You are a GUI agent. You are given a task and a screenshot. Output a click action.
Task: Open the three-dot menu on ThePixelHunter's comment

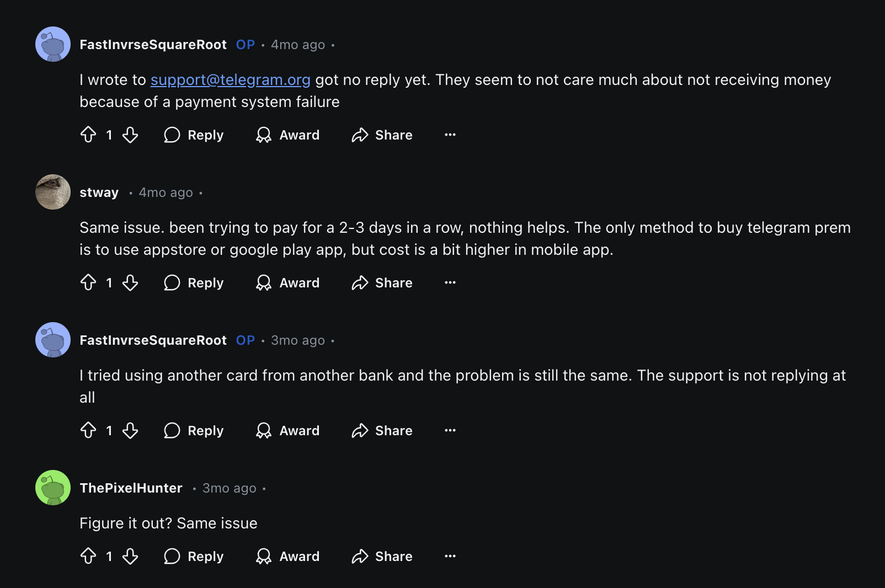pyautogui.click(x=450, y=556)
